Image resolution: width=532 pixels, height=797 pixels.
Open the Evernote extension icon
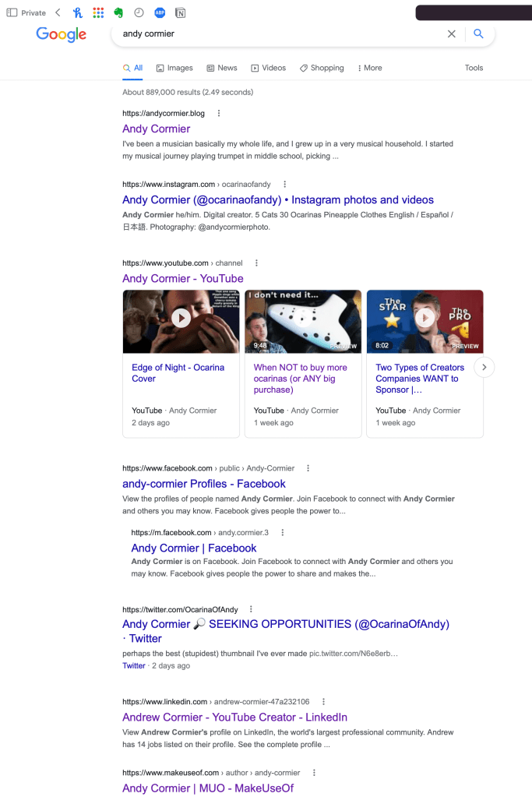click(x=118, y=12)
